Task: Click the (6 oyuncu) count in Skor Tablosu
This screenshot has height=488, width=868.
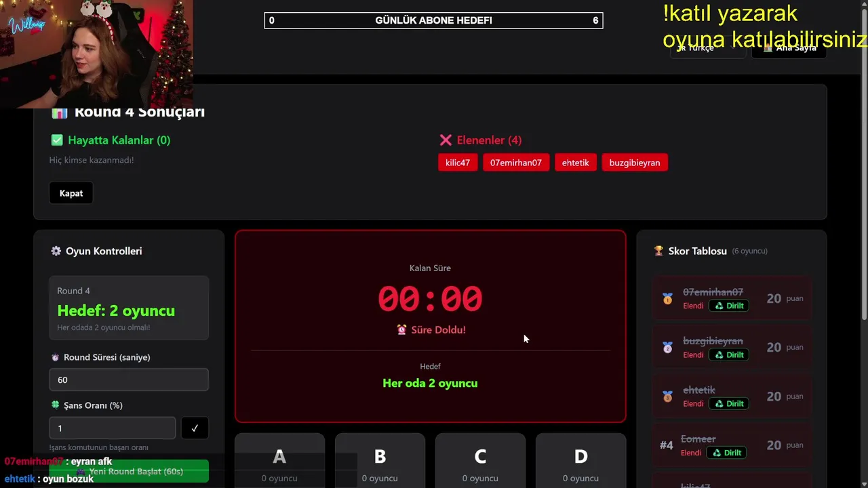Action: (x=750, y=251)
